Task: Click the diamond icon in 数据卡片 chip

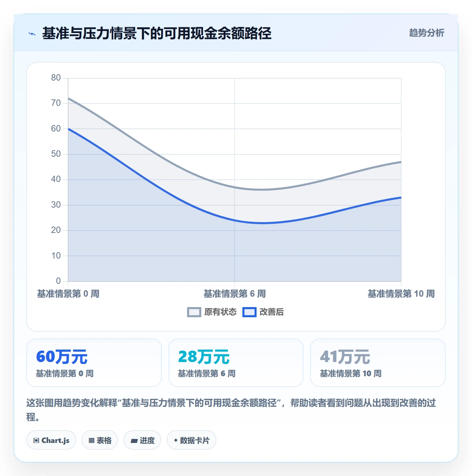Action: [x=176, y=440]
